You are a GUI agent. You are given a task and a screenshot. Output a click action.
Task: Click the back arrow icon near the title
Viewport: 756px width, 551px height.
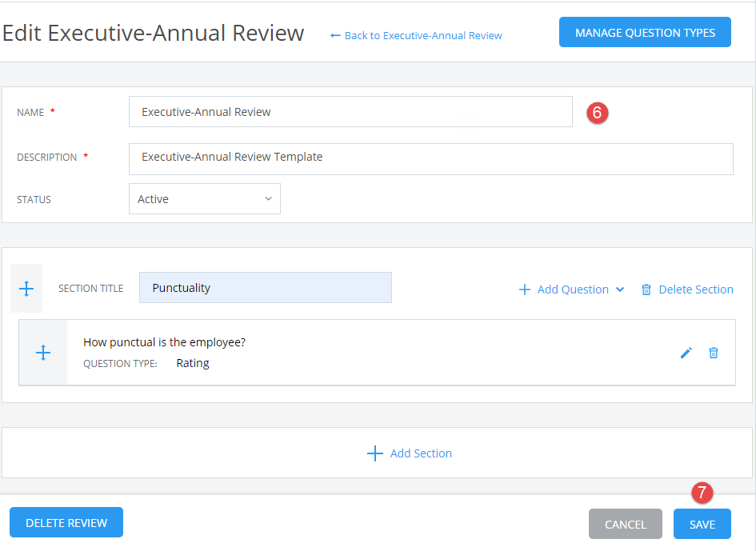(x=335, y=36)
